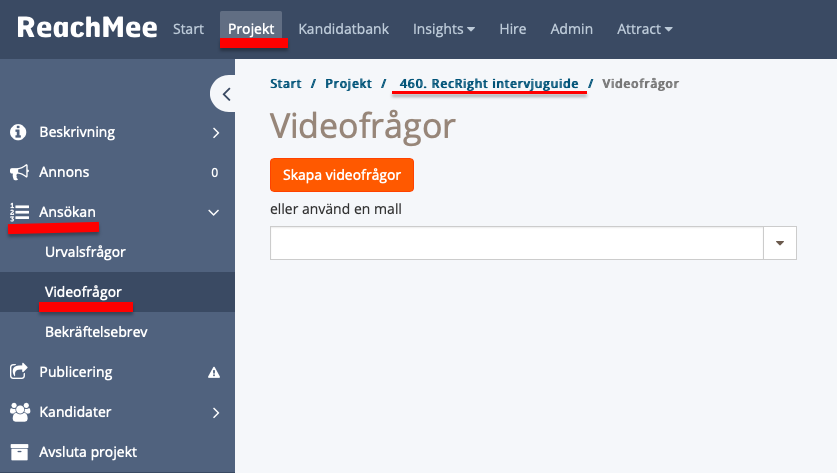Click the template selection input field
The image size is (837, 473).
[517, 243]
